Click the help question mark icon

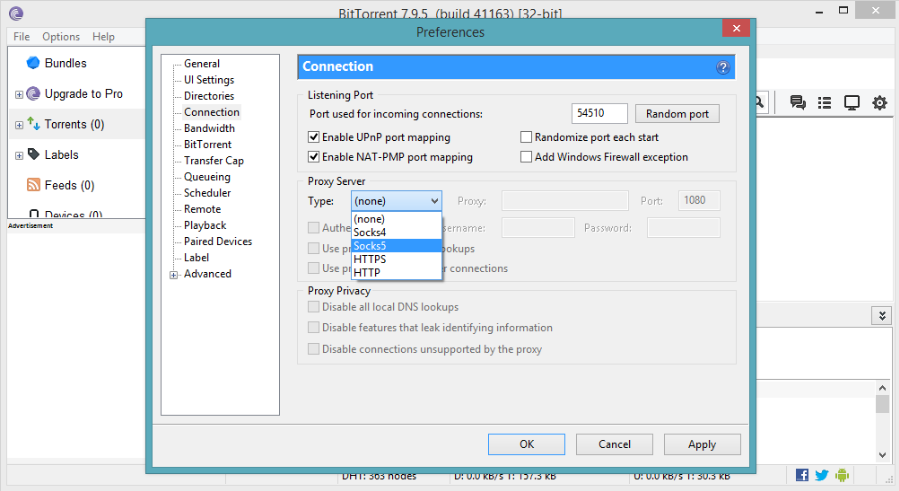(x=723, y=67)
